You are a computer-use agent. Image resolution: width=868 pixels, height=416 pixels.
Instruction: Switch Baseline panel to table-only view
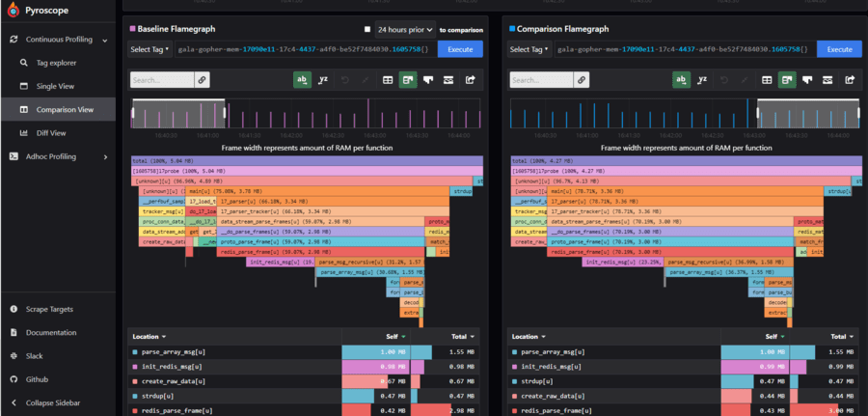pyautogui.click(x=388, y=80)
